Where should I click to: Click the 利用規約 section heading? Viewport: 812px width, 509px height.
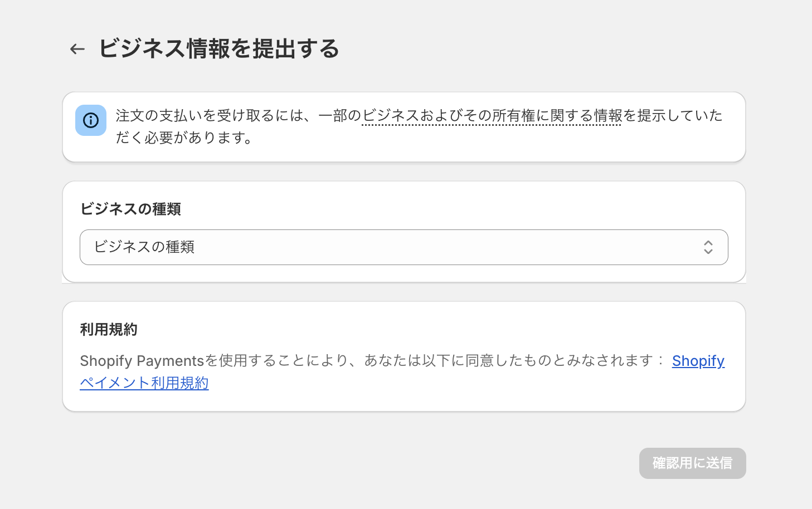109,330
